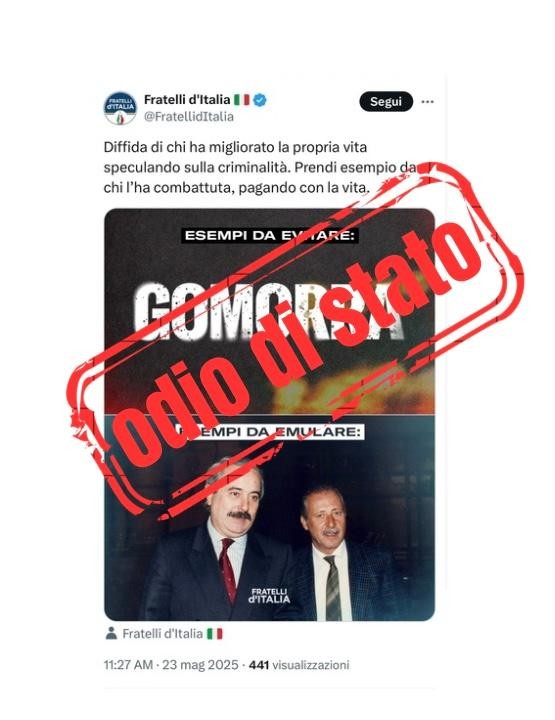
Task: Click the red 'odio di stato' stamp overlay
Action: coord(297,341)
